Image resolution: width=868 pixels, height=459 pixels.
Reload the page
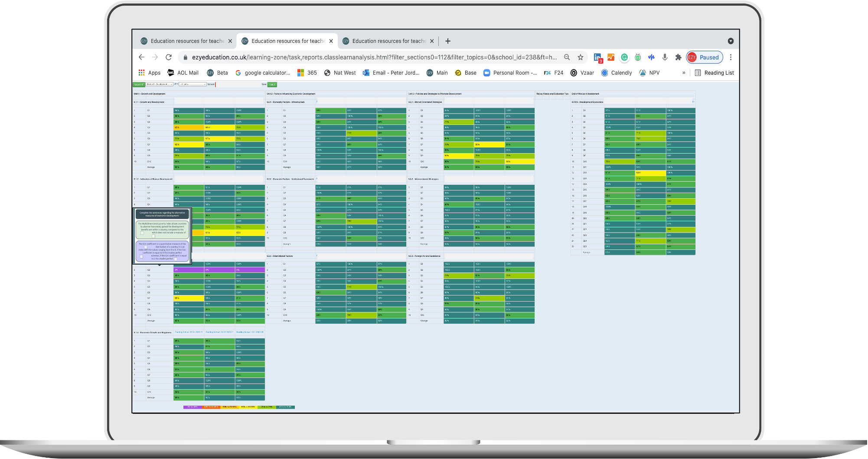[x=169, y=57]
